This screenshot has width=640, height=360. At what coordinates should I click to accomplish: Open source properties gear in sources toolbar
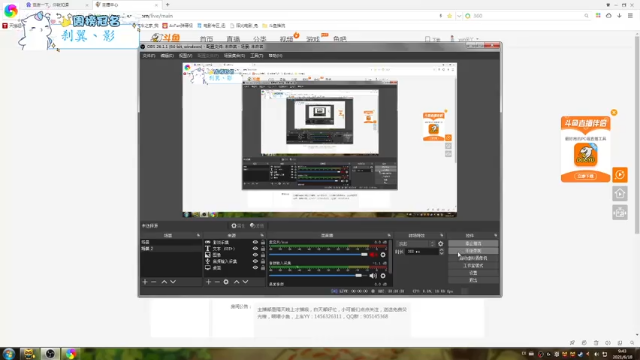[x=226, y=282]
